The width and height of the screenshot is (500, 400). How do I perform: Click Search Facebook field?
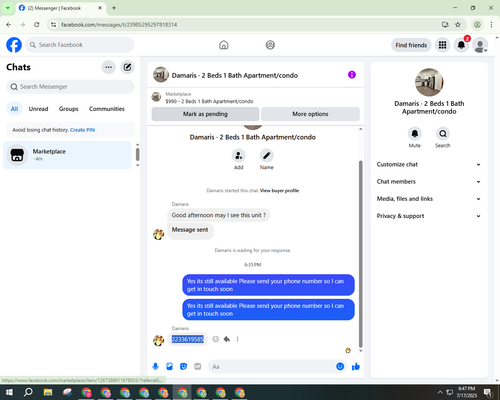coord(80,45)
